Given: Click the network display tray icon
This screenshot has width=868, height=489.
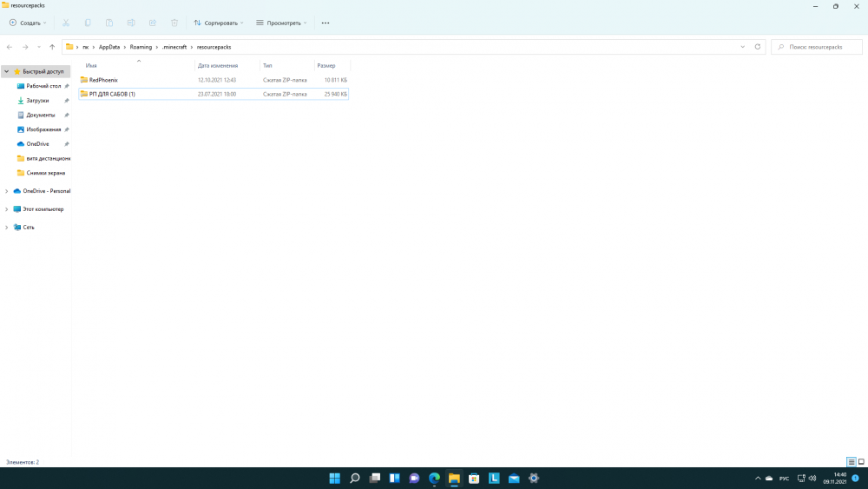Looking at the screenshot, I should coord(801,478).
